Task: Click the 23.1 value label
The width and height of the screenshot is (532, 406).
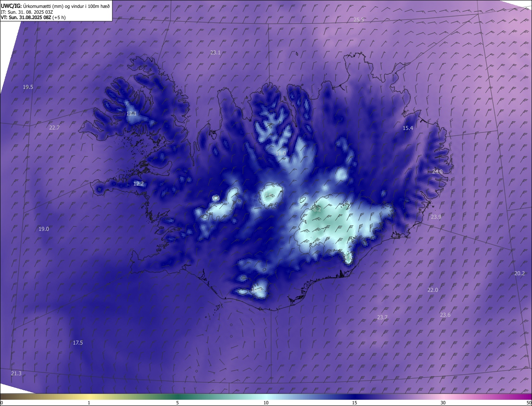Action: tap(215, 52)
